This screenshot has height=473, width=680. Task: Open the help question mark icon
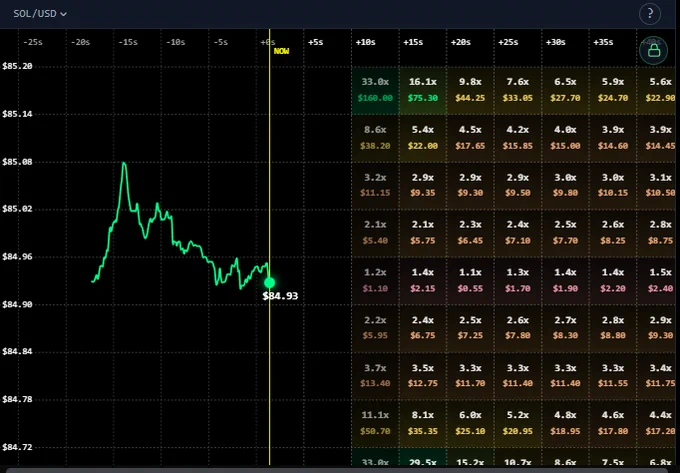pyautogui.click(x=650, y=13)
